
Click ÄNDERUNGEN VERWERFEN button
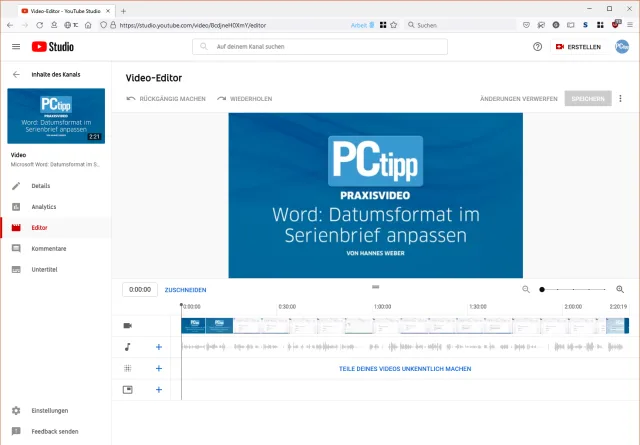tap(518, 99)
